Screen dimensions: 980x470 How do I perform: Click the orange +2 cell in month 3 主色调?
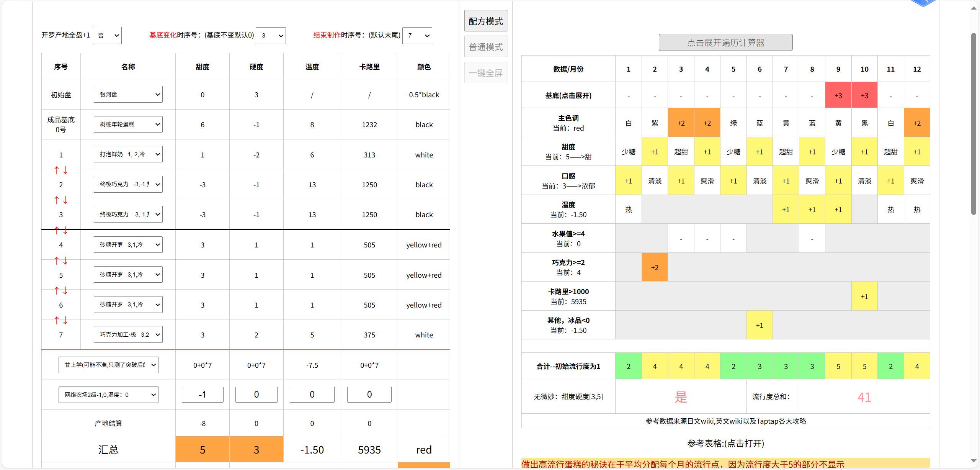coord(681,123)
